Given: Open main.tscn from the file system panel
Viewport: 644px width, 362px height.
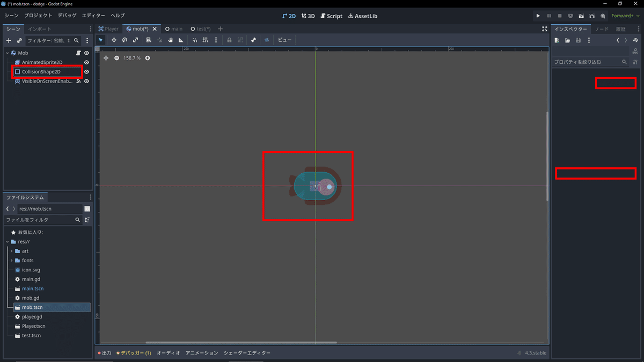Looking at the screenshot, I should pos(33,288).
